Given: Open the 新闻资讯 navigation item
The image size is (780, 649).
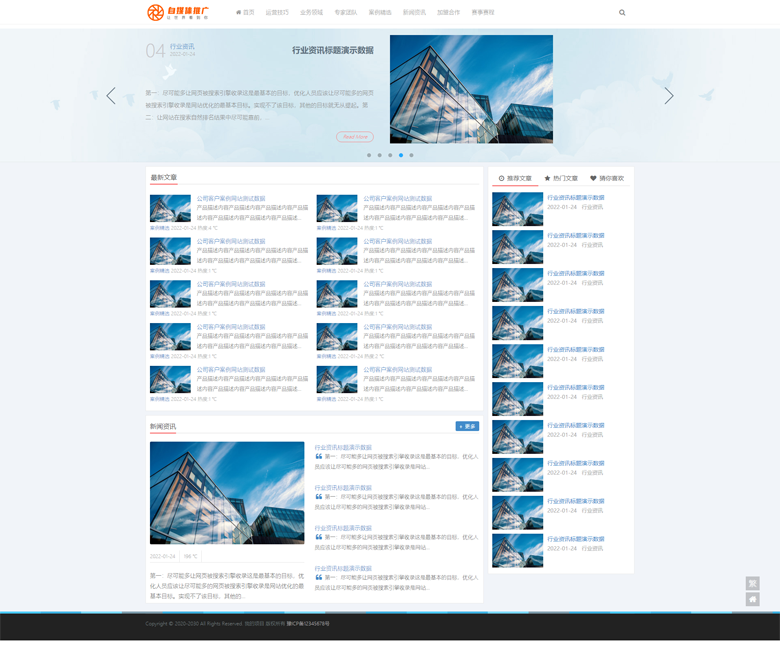Looking at the screenshot, I should 414,13.
